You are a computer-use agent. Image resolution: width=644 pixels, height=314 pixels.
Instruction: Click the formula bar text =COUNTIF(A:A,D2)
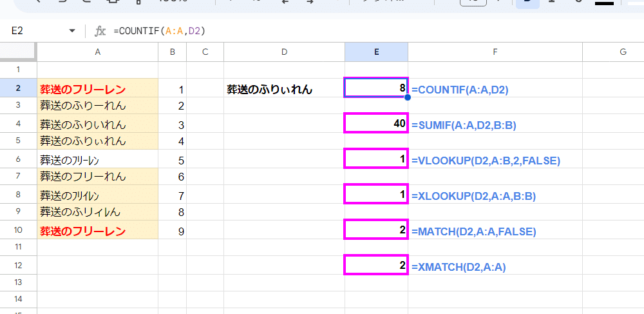[x=159, y=31]
